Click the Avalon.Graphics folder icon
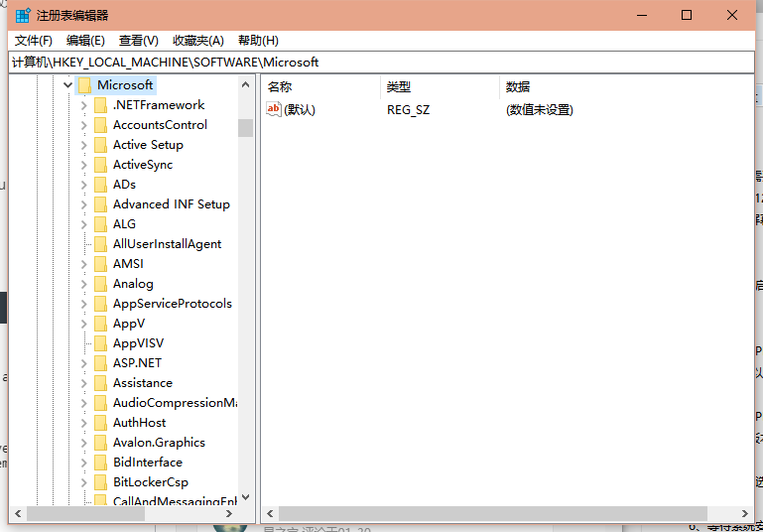This screenshot has width=763, height=532. click(100, 443)
